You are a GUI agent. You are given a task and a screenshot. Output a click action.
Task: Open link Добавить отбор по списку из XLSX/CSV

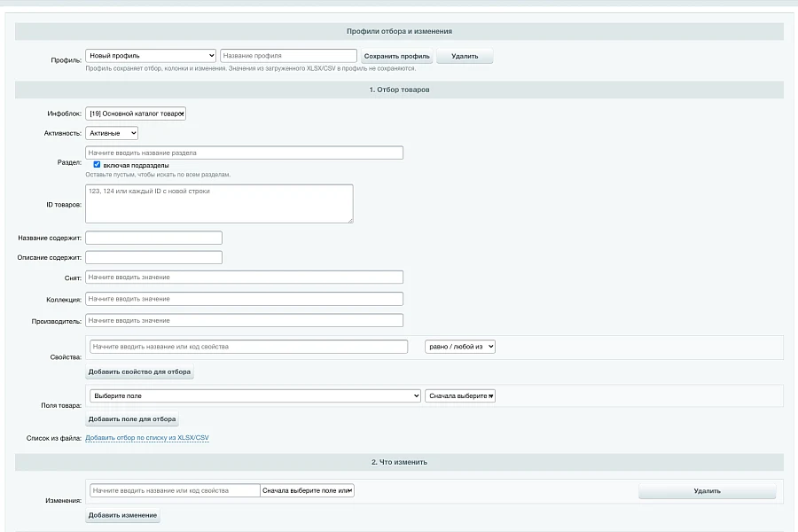click(147, 438)
